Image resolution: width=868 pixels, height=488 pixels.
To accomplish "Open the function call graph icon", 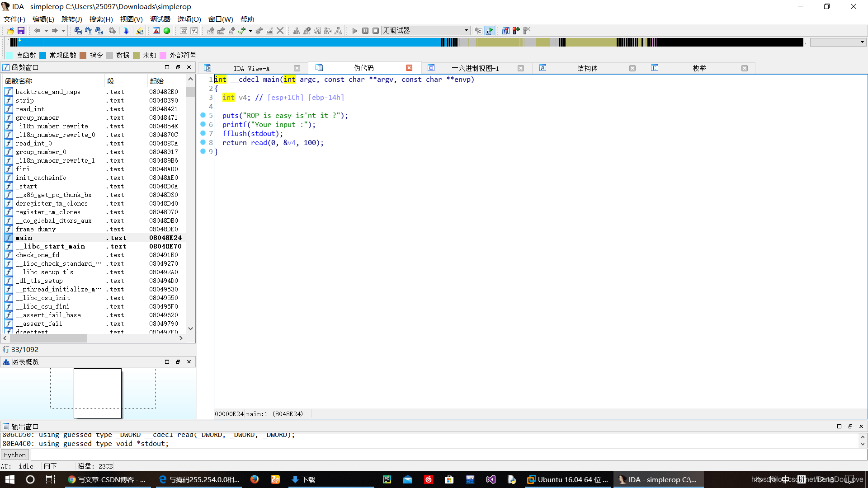I will (307, 30).
